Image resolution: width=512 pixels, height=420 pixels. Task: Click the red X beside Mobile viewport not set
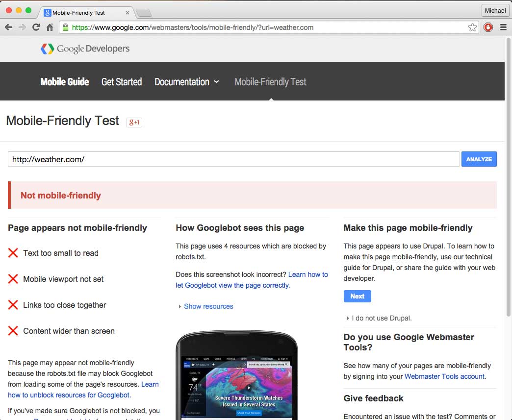13,279
